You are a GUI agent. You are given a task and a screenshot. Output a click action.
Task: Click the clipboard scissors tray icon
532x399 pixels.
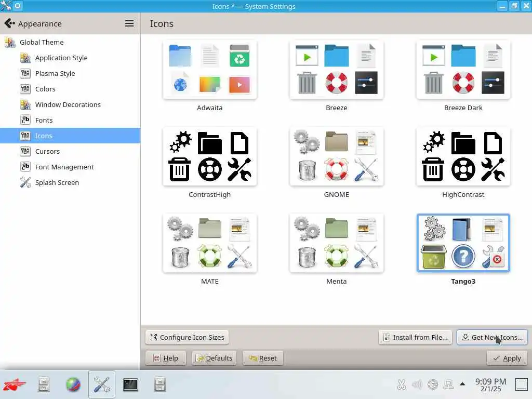click(x=402, y=384)
